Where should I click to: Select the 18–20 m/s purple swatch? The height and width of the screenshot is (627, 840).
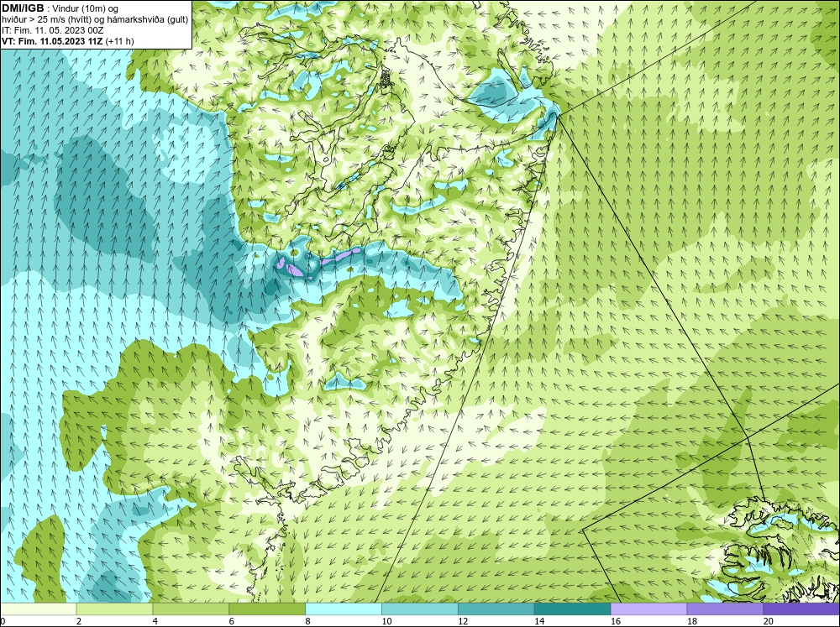coord(725,609)
